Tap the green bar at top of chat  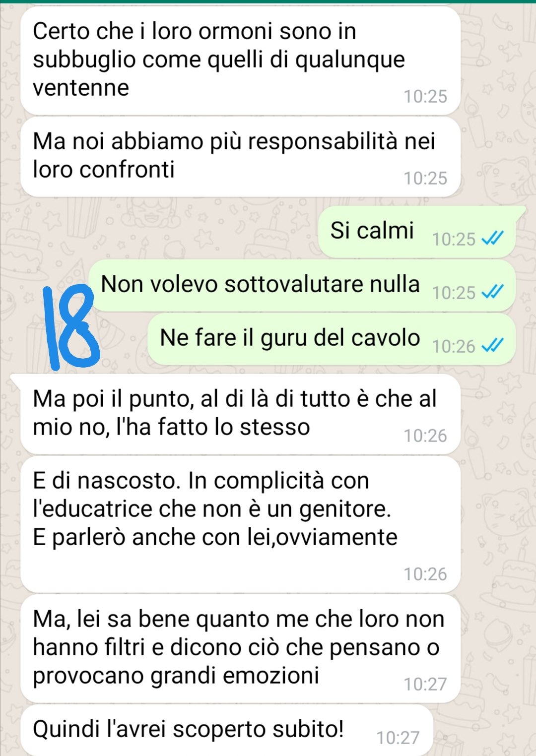pos(268,1)
